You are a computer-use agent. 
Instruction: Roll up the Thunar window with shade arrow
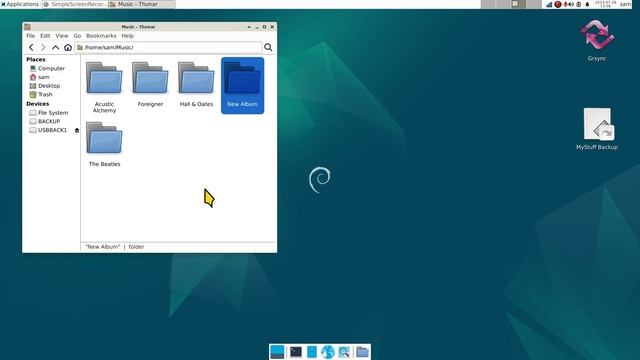[249, 27]
